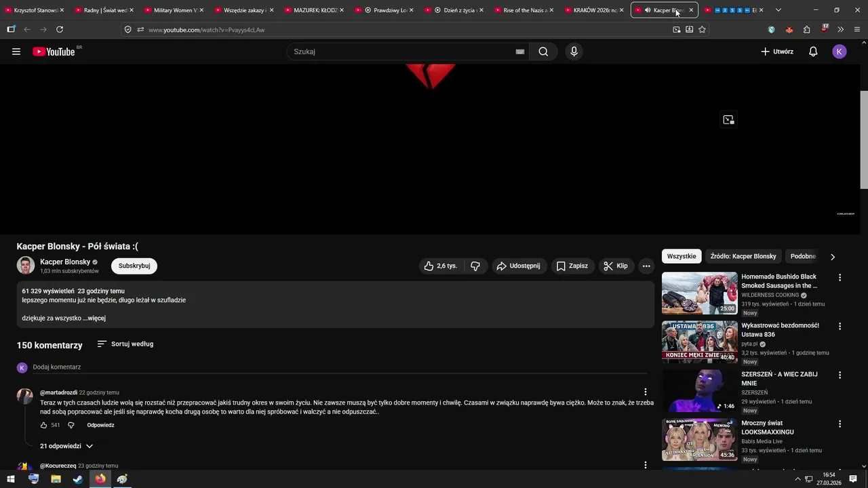Switch to the Krzysztof Stanowski tab

[35, 10]
